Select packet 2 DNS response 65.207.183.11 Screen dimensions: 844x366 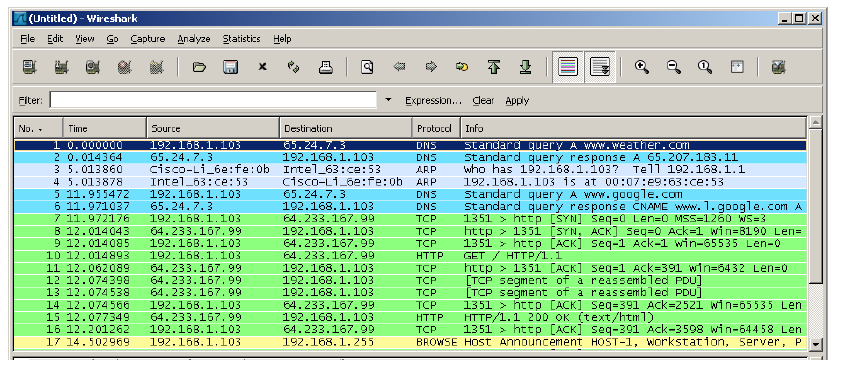coord(410,157)
